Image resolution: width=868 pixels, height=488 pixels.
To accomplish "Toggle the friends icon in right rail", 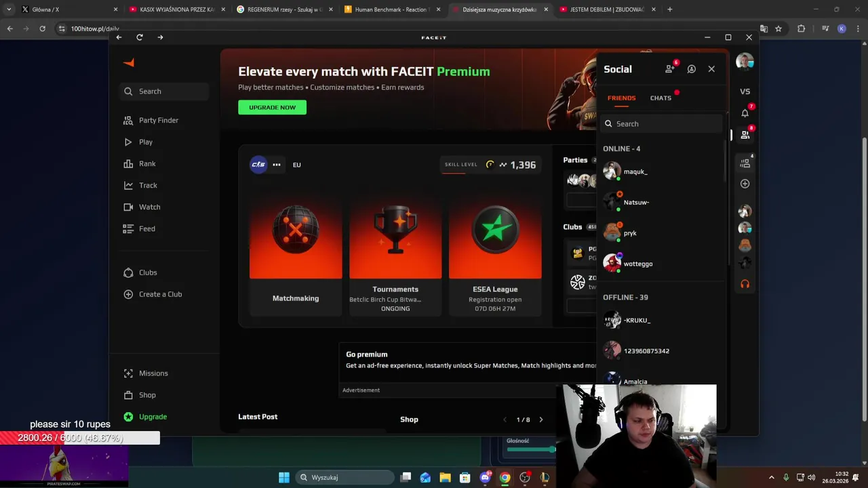I will 745,135.
